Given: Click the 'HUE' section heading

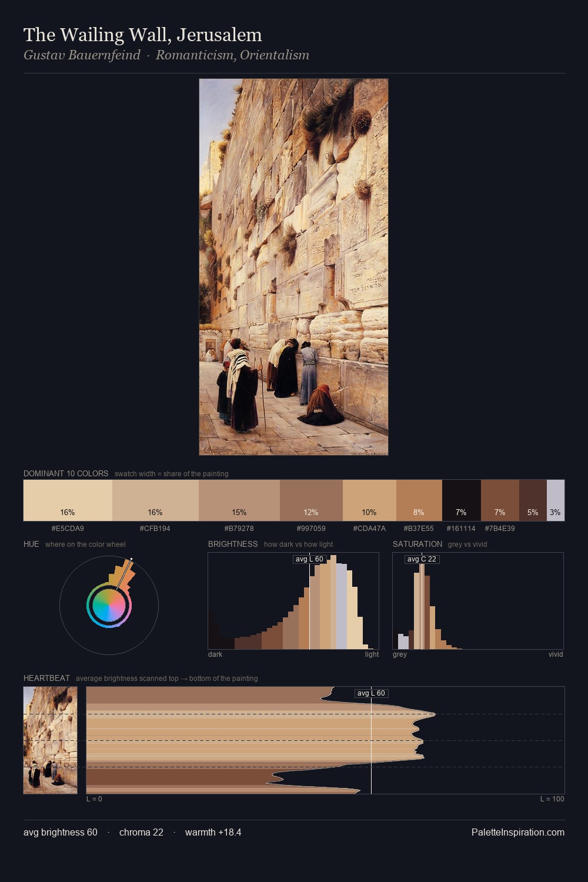Looking at the screenshot, I should pyautogui.click(x=31, y=544).
